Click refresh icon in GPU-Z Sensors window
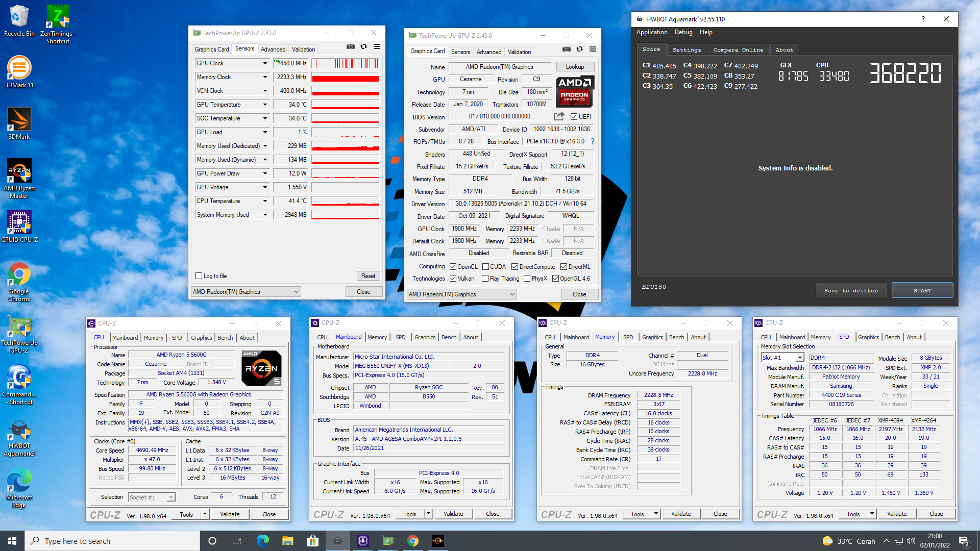This screenshot has height=551, width=980. (364, 47)
